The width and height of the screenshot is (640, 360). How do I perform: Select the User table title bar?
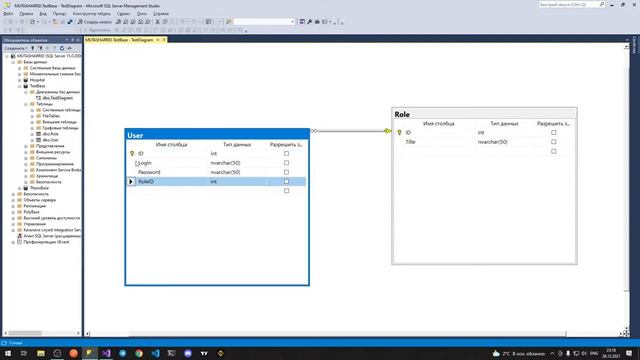(217, 135)
